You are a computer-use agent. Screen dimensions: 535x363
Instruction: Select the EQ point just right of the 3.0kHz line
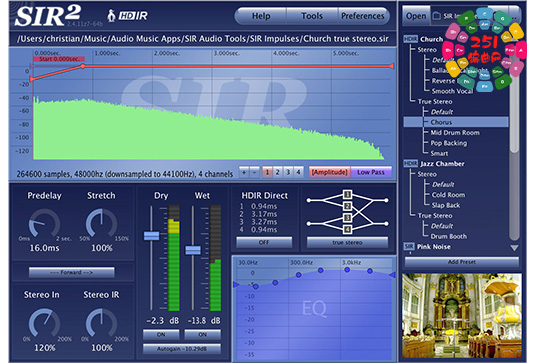[347, 270]
